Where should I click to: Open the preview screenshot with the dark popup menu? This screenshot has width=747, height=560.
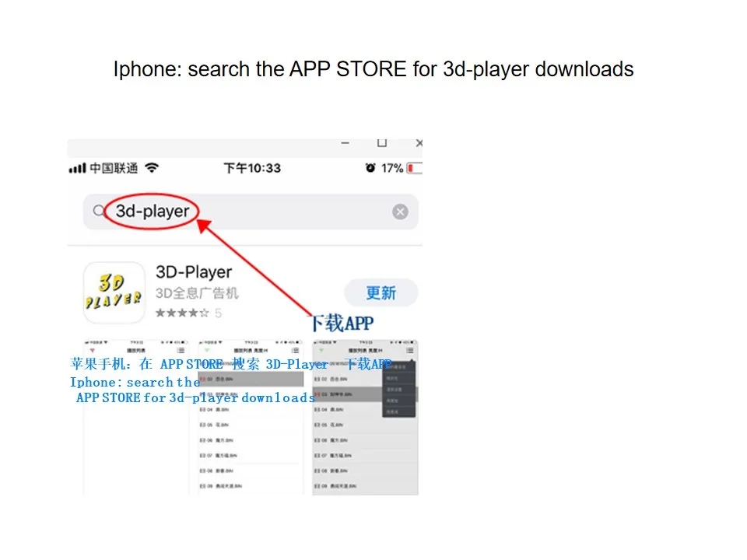point(366,418)
